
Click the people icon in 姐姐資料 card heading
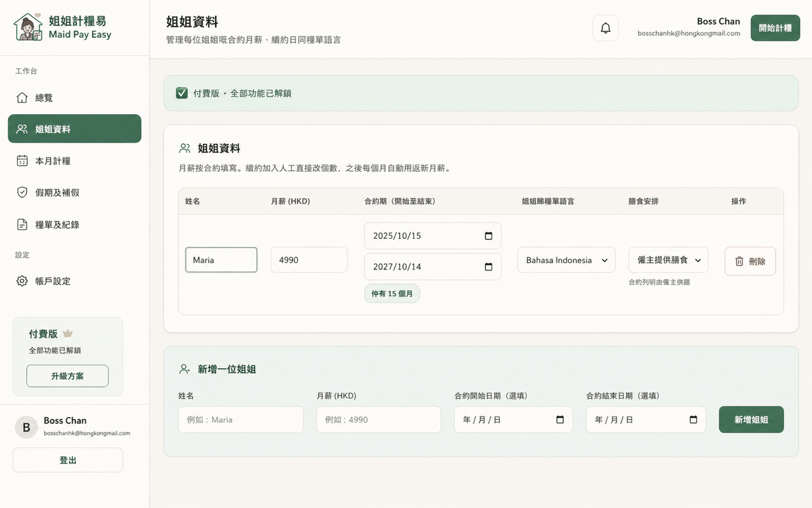tap(185, 148)
